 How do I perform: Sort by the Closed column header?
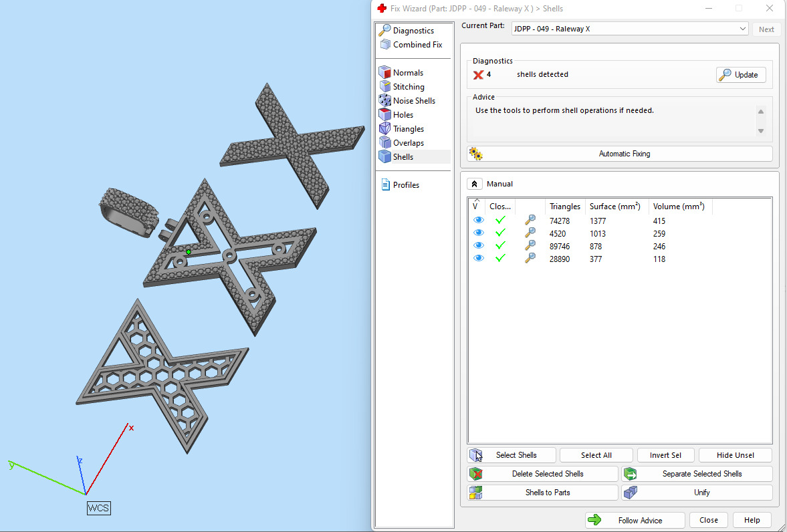(x=500, y=207)
